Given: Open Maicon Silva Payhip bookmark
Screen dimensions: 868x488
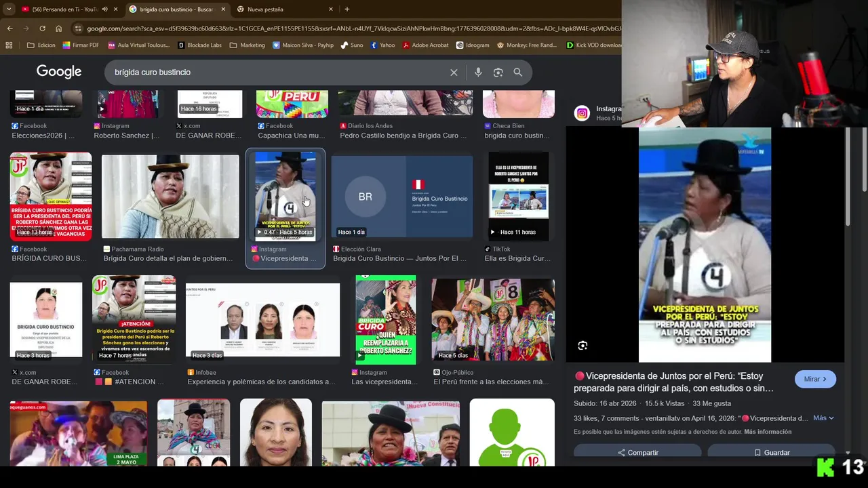Looking at the screenshot, I should [303, 45].
